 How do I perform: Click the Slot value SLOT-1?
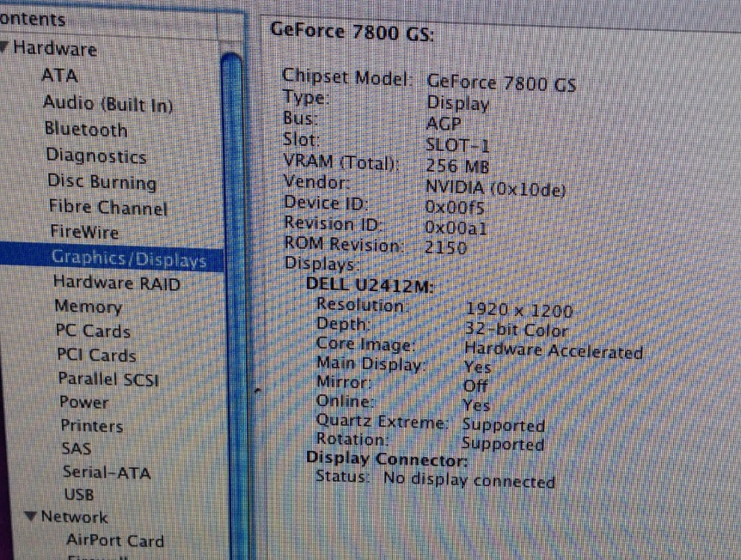(x=457, y=145)
